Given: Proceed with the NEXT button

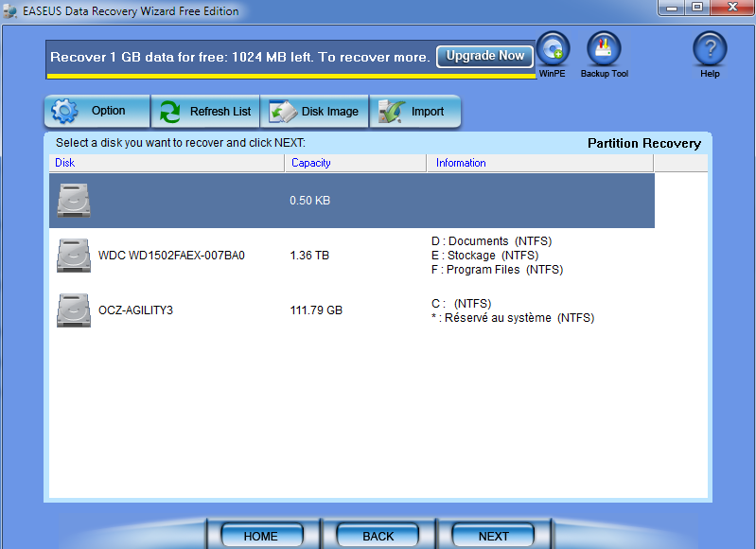Looking at the screenshot, I should pyautogui.click(x=493, y=536).
